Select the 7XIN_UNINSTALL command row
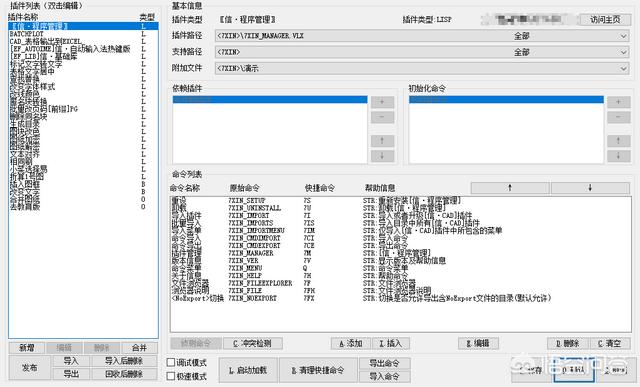The height and width of the screenshot is (387, 640). pyautogui.click(x=400, y=208)
